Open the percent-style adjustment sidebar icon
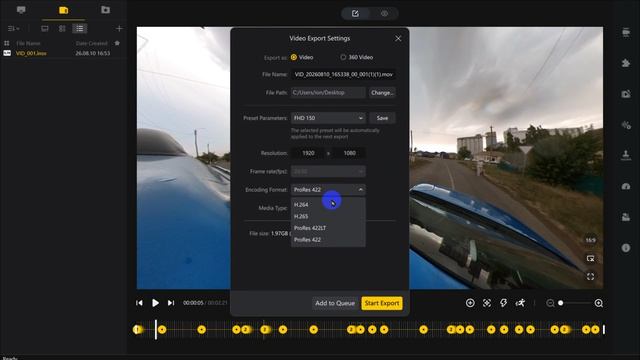 point(626,125)
